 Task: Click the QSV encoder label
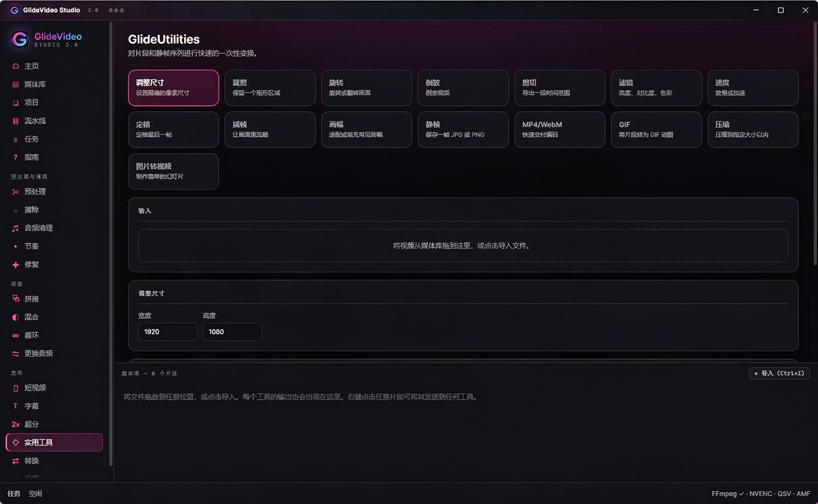tap(784, 494)
